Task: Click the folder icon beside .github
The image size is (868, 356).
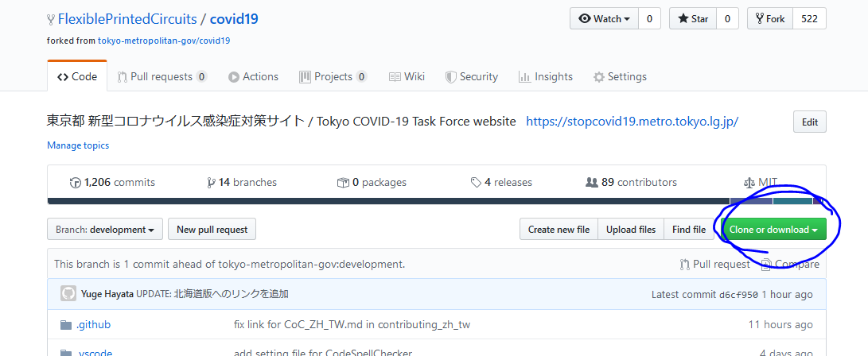Action: pos(66,324)
